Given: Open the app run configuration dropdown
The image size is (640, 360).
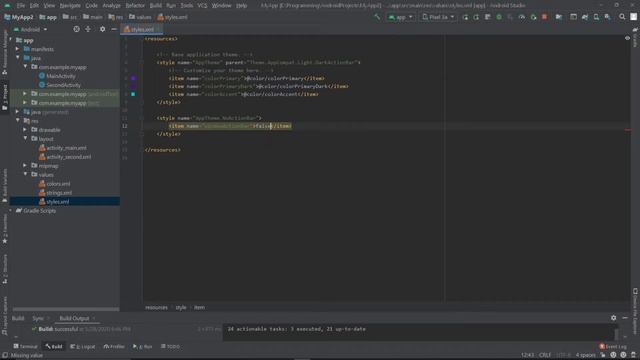Looking at the screenshot, I should pos(400,17).
